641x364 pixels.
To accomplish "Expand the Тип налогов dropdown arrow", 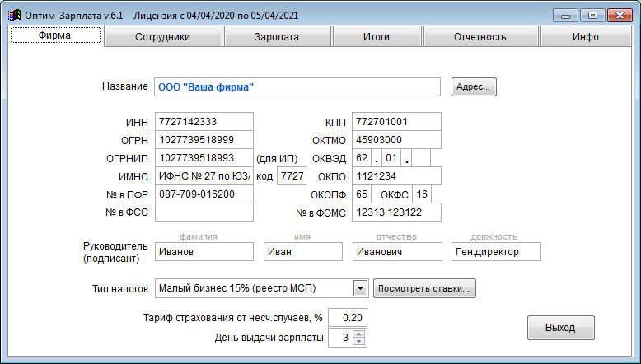I will 360,288.
